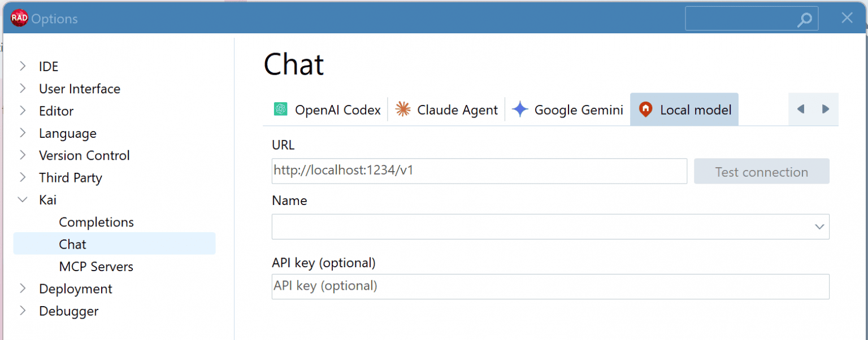
Task: Select the IDE label in tree
Action: tap(49, 66)
